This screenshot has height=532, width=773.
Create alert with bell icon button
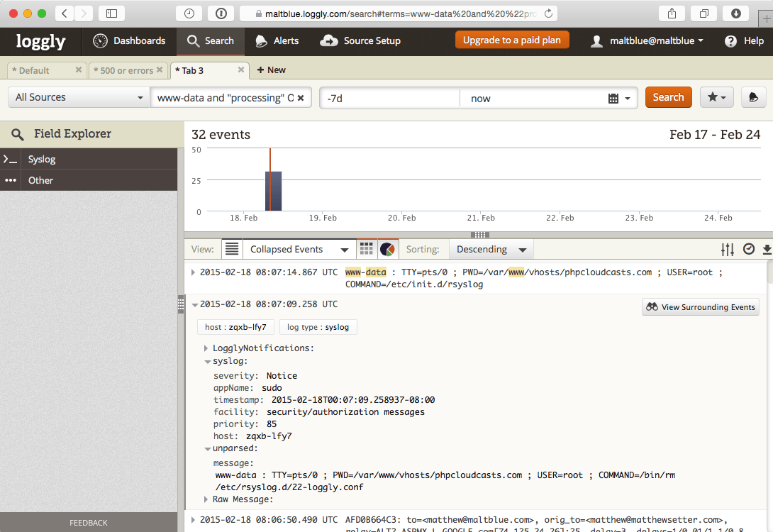point(753,97)
